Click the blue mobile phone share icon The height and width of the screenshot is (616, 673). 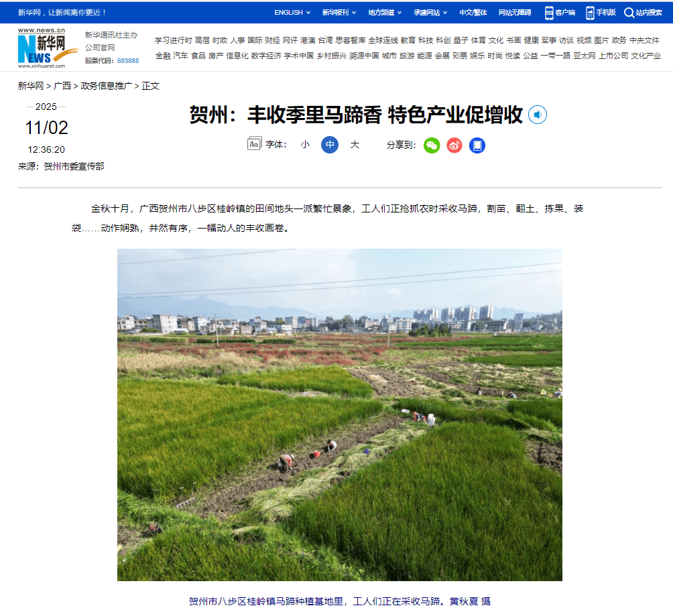(477, 145)
